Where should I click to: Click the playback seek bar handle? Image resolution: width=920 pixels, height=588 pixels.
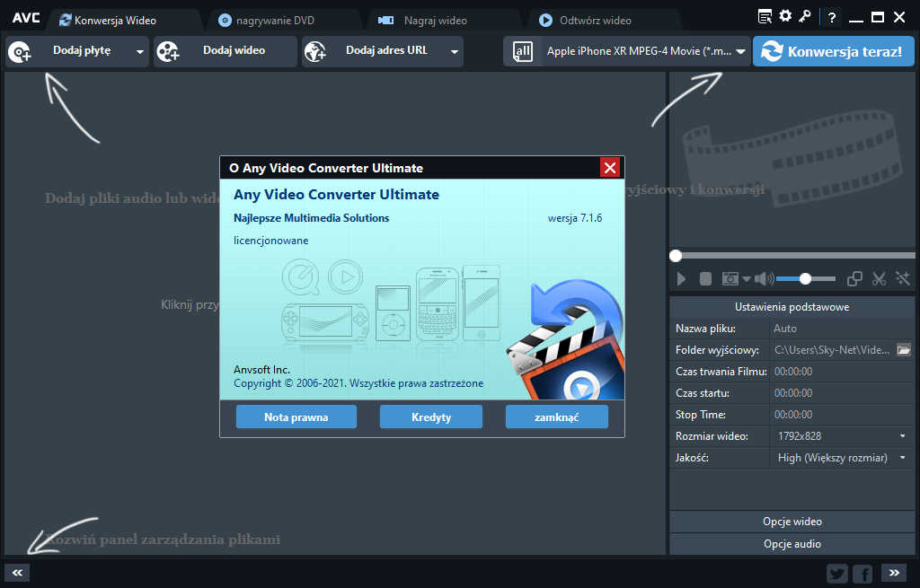click(x=676, y=256)
